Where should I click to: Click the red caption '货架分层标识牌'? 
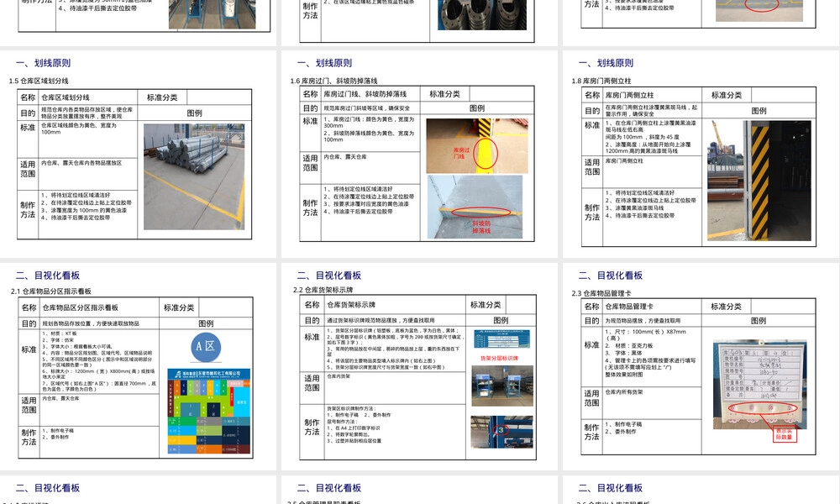point(499,359)
